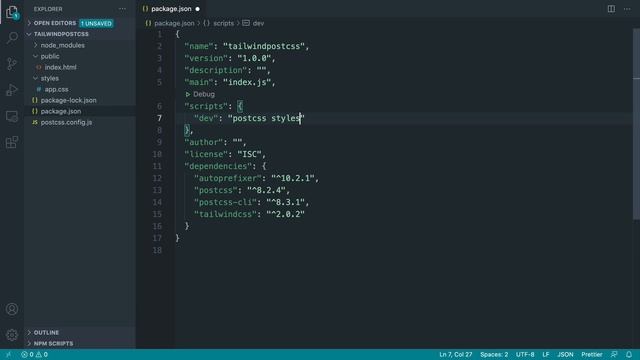Select the package.json editor tab
This screenshot has width=640, height=360.
click(x=171, y=9)
